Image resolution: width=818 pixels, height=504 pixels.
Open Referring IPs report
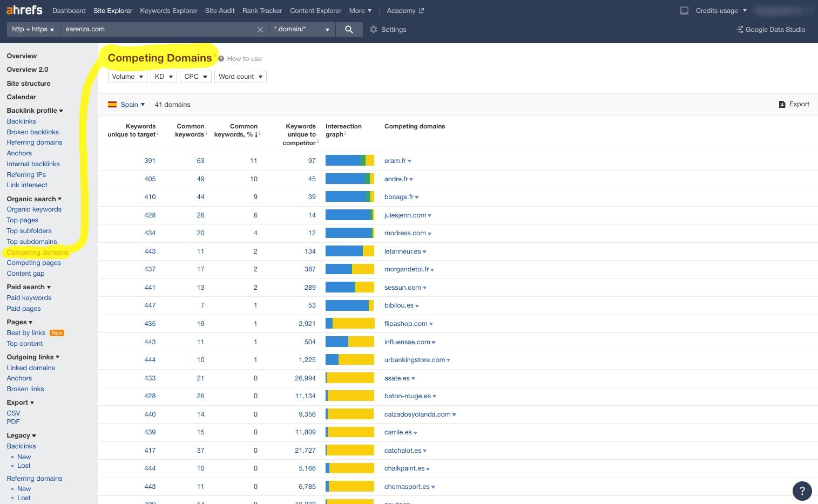coord(26,175)
